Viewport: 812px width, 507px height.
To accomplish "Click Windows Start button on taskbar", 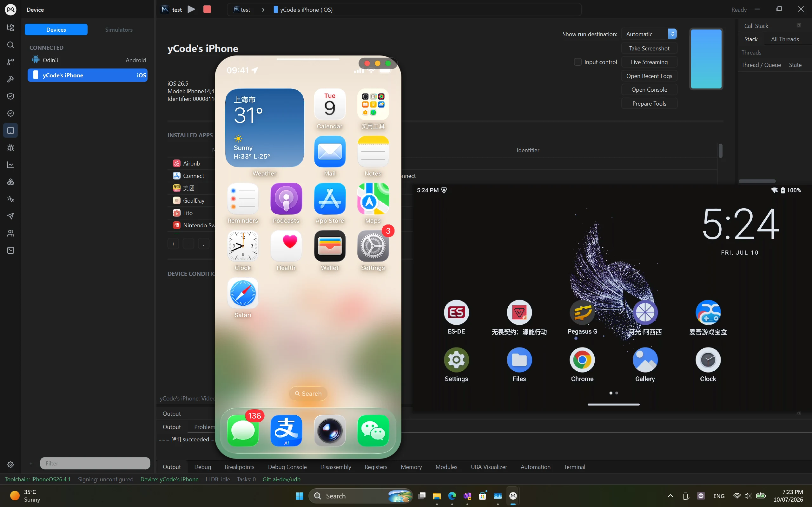I will click(x=300, y=496).
